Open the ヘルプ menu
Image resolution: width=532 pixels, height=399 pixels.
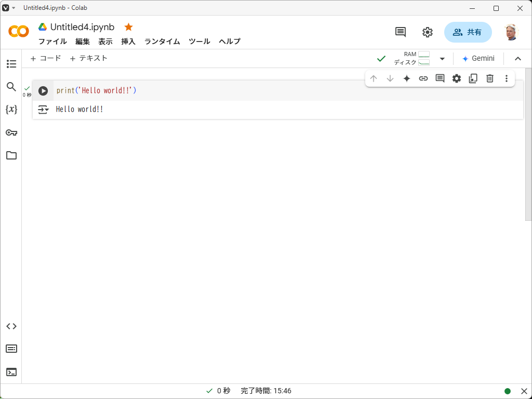tap(230, 42)
